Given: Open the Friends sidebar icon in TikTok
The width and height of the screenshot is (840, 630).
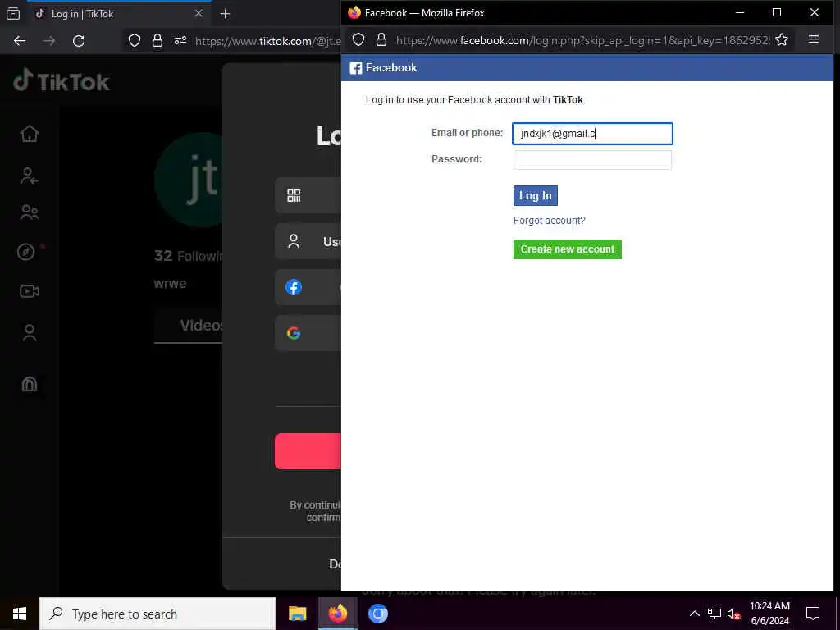Looking at the screenshot, I should coord(30,212).
